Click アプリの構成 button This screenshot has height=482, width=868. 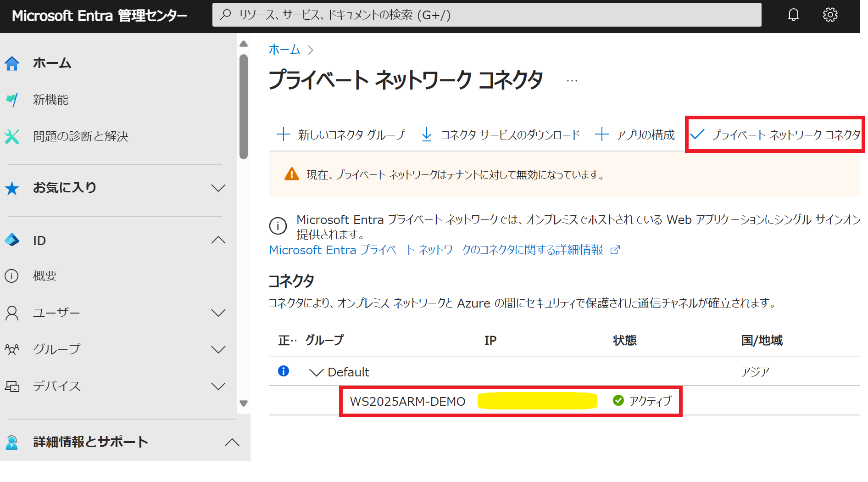point(634,135)
